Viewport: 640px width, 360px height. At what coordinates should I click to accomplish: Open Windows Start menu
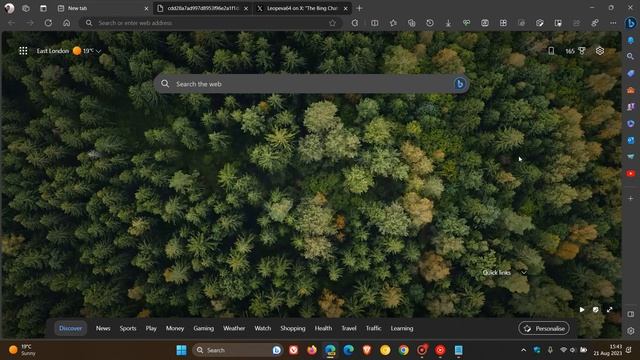[181, 350]
